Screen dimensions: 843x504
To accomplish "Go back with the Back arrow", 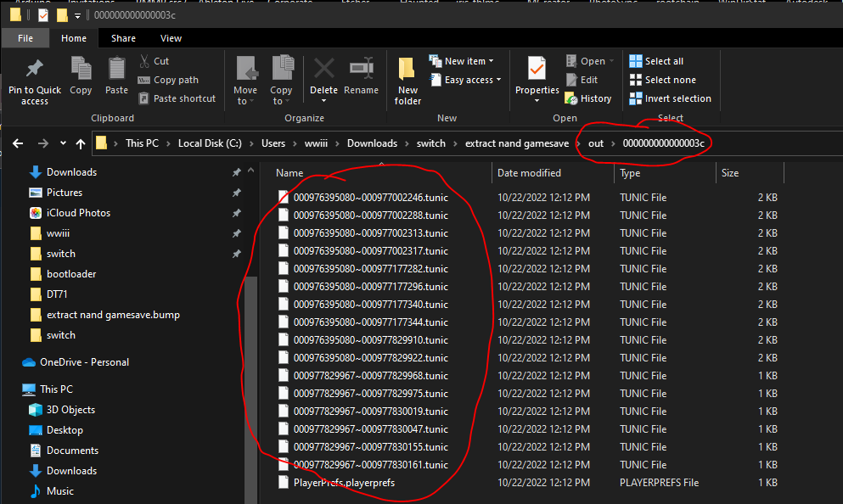I will tap(18, 143).
